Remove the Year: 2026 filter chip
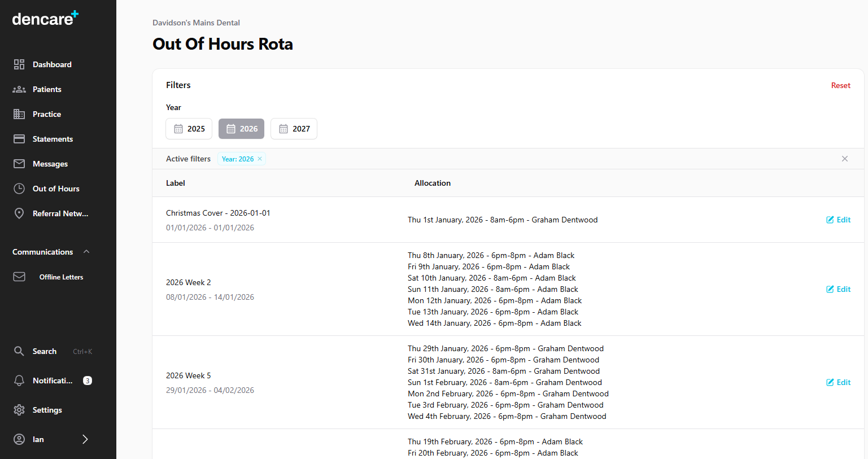The image size is (868, 459). 259,159
